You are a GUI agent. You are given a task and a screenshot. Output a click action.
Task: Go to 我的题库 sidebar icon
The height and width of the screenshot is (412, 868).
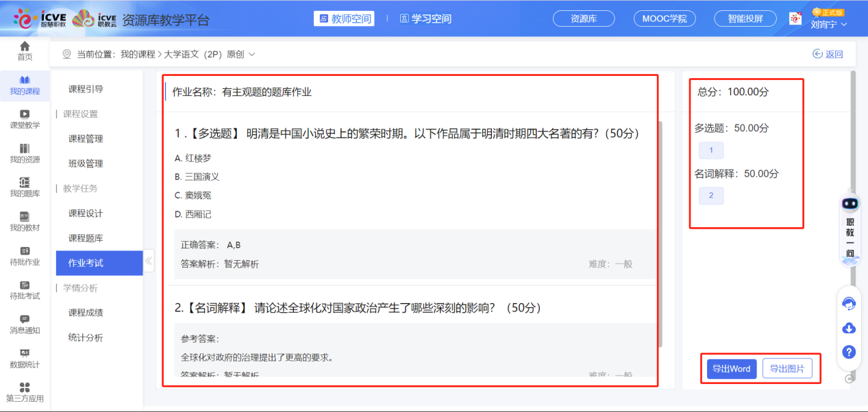coord(25,187)
